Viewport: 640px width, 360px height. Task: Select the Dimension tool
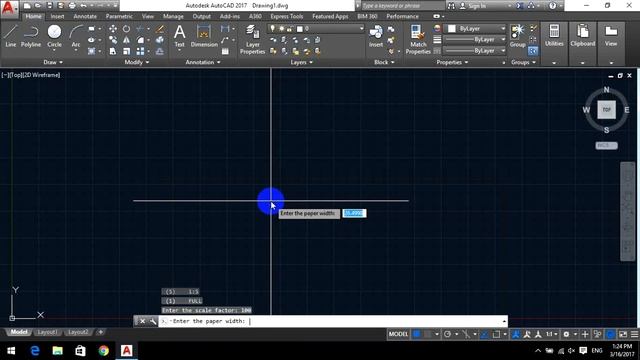point(204,36)
